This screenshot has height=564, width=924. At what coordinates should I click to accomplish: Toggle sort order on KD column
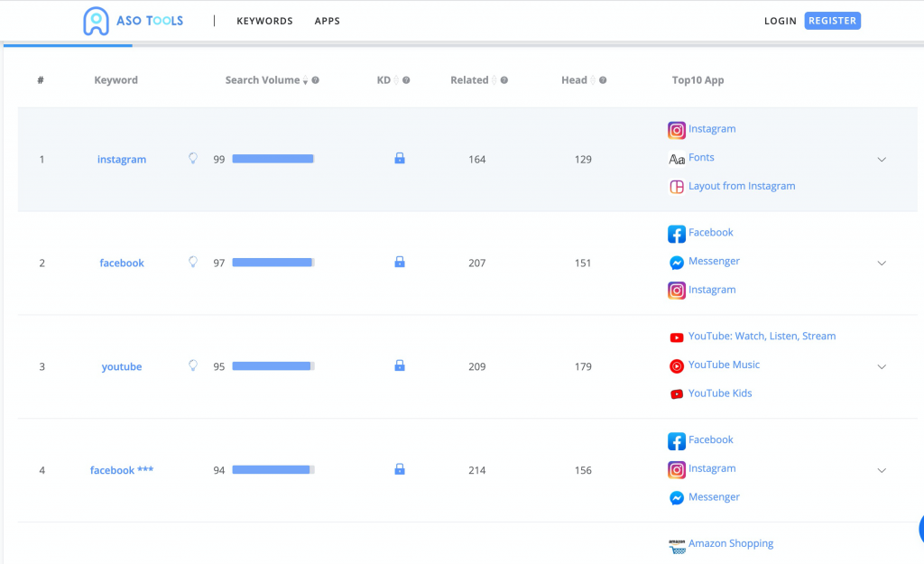click(x=396, y=80)
